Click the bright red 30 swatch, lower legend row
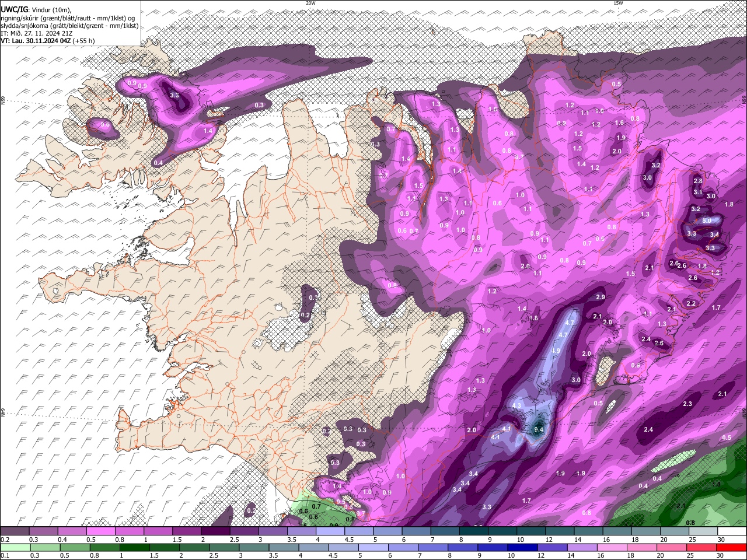747x560 pixels. coord(731,548)
